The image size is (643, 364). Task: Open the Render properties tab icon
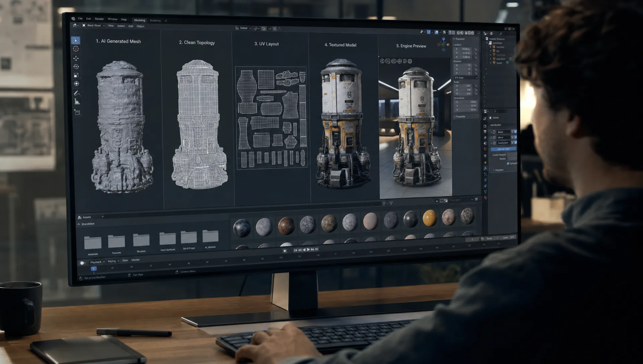pyautogui.click(x=485, y=126)
